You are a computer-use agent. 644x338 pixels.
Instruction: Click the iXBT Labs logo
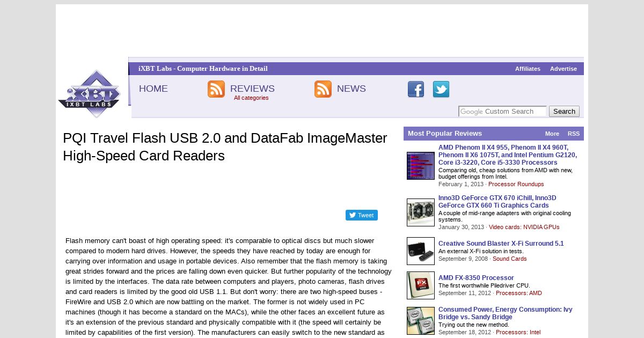point(90,94)
